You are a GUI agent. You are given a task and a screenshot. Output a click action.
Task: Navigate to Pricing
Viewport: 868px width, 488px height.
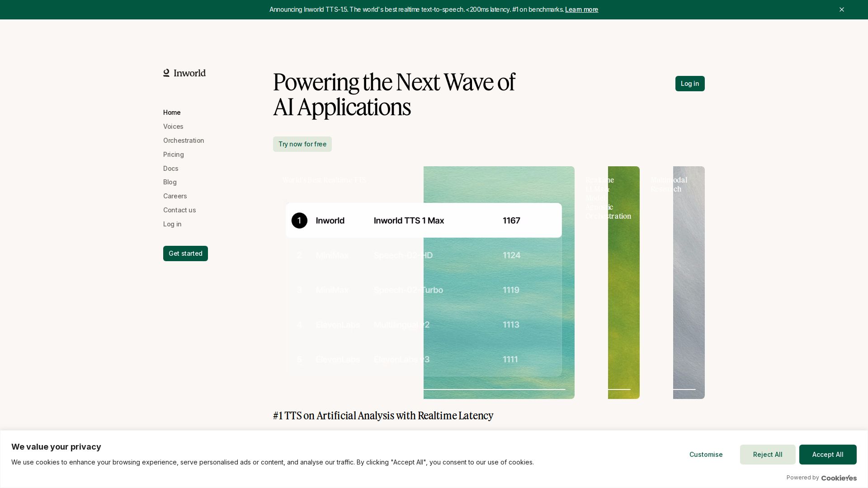click(x=174, y=155)
